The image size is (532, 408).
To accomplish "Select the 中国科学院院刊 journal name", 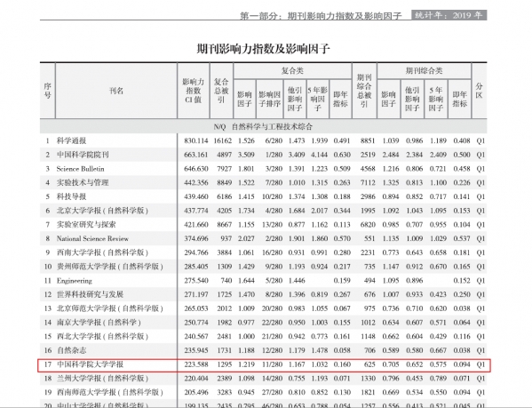I will pos(83,155).
